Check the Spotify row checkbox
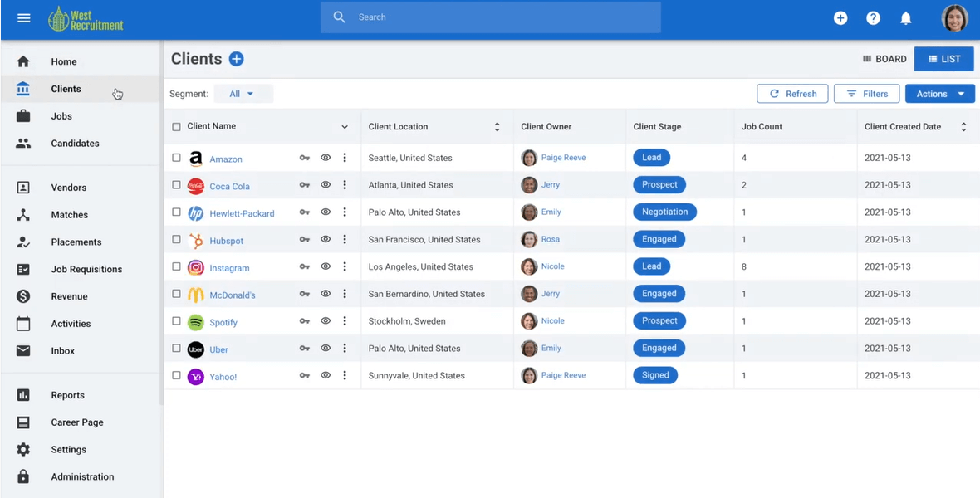 click(176, 321)
